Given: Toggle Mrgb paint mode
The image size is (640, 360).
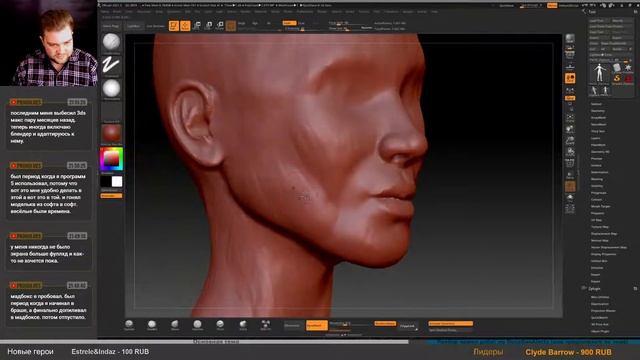Looking at the screenshot, I should pyautogui.click(x=242, y=23).
